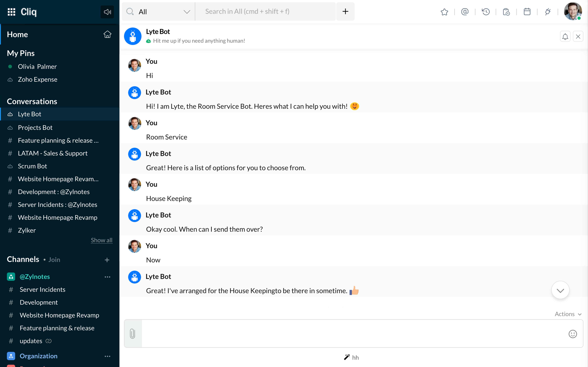The width and height of the screenshot is (588, 367).
Task: Expand the Actions dropdown
Action: 568,314
